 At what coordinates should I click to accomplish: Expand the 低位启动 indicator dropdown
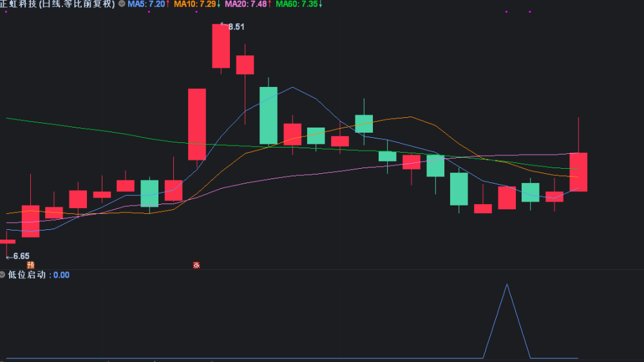click(2, 274)
